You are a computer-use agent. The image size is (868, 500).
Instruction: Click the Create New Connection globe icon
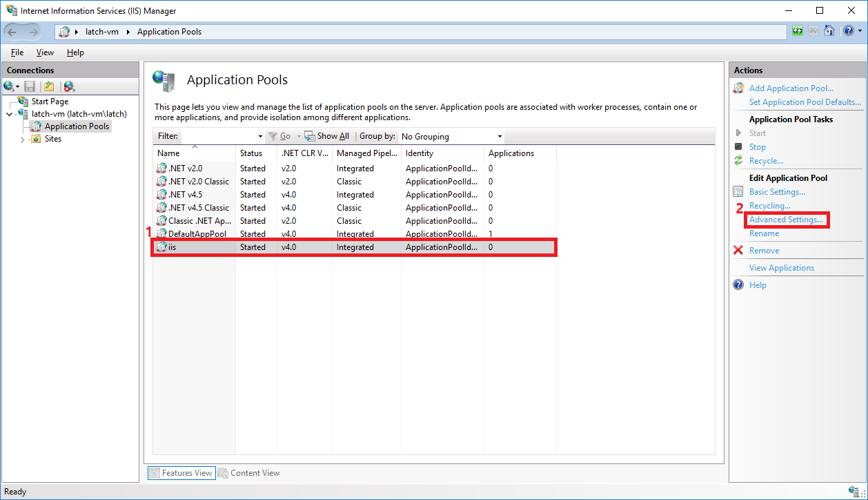(x=9, y=86)
